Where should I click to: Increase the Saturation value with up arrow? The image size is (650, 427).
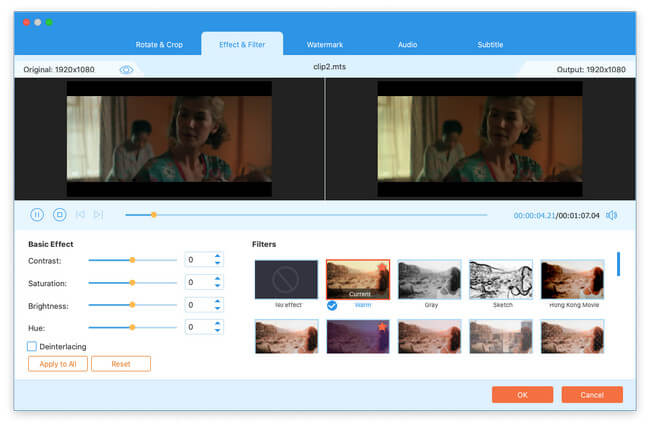point(218,279)
